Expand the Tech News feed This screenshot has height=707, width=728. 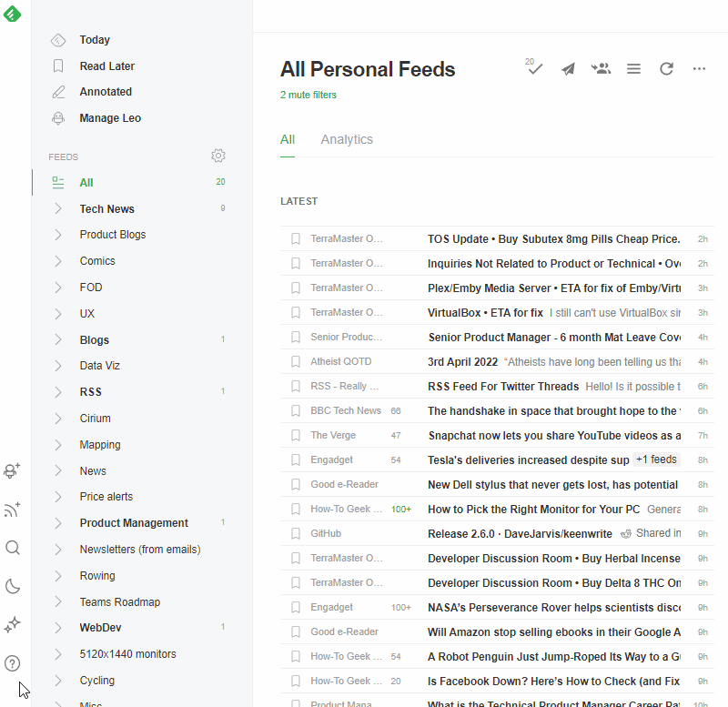coord(58,208)
